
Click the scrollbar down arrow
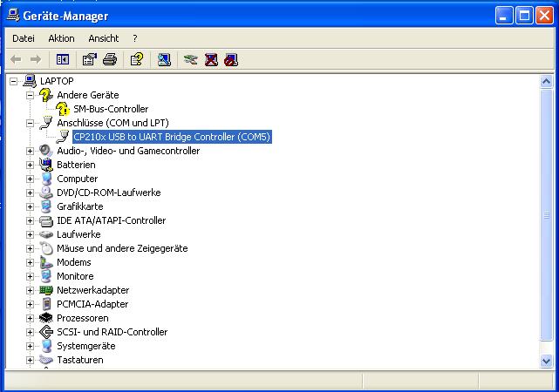pyautogui.click(x=546, y=361)
